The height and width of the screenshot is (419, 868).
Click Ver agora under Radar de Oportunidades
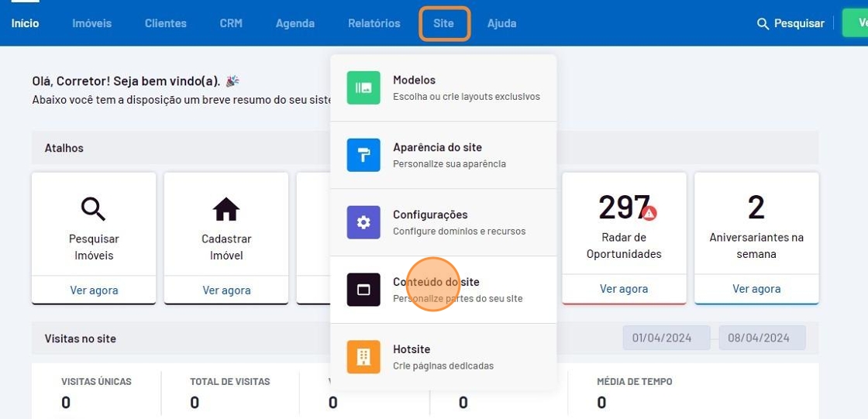[x=623, y=289]
